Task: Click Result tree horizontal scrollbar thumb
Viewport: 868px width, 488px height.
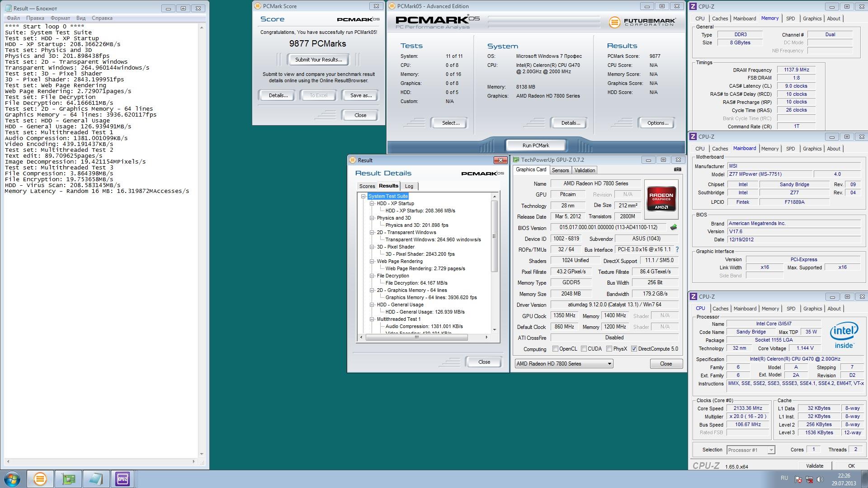Action: pyautogui.click(x=416, y=337)
